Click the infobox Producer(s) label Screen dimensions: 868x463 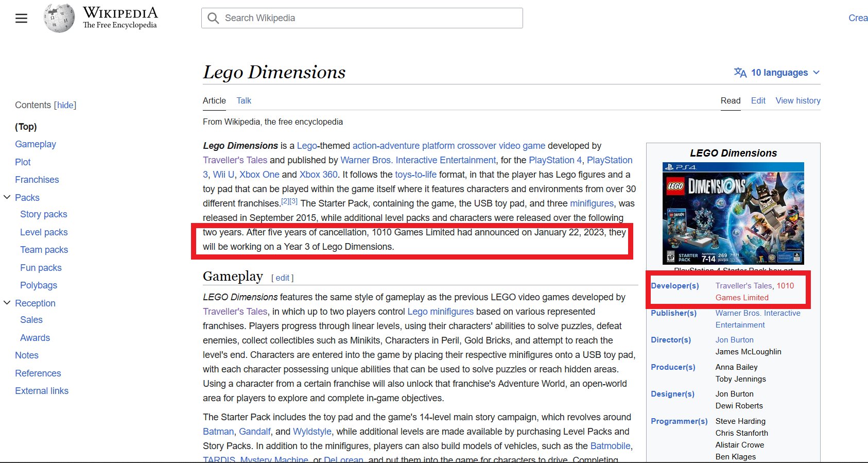point(673,367)
